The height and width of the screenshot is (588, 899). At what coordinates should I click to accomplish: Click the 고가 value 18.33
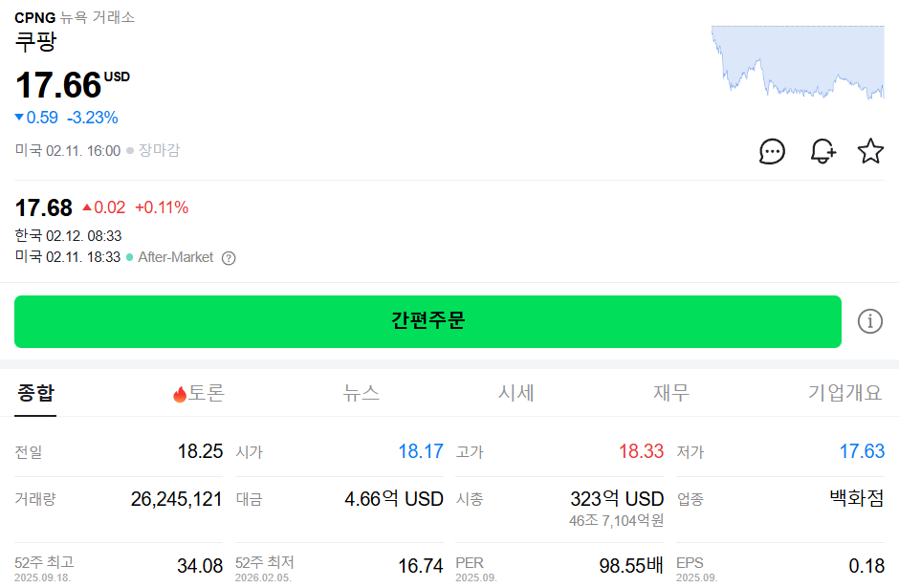(x=641, y=451)
